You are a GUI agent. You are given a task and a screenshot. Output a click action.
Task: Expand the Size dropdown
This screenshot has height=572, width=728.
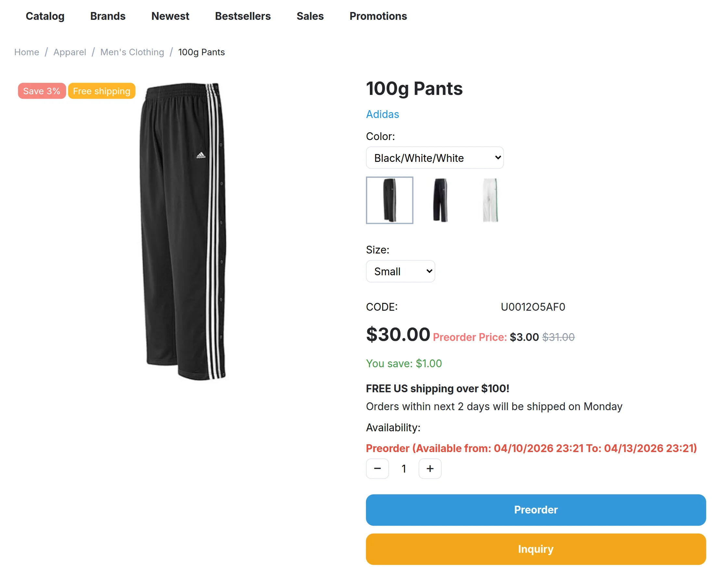click(x=400, y=271)
